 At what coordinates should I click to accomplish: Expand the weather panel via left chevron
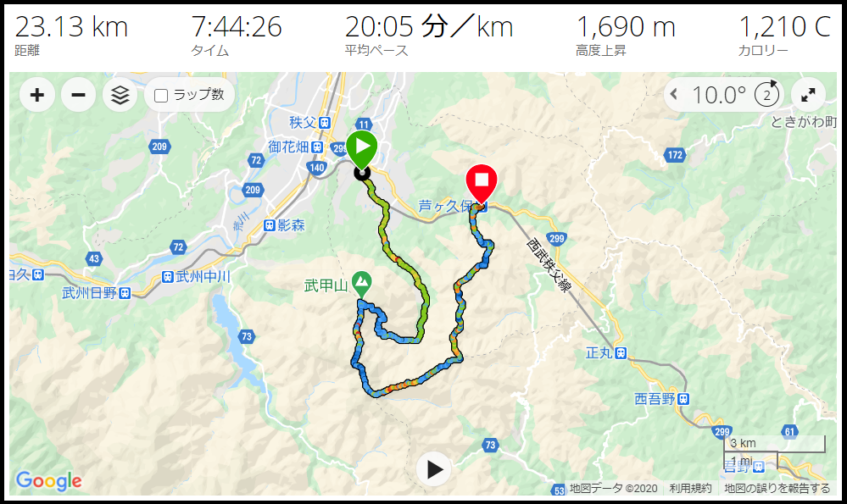point(673,94)
